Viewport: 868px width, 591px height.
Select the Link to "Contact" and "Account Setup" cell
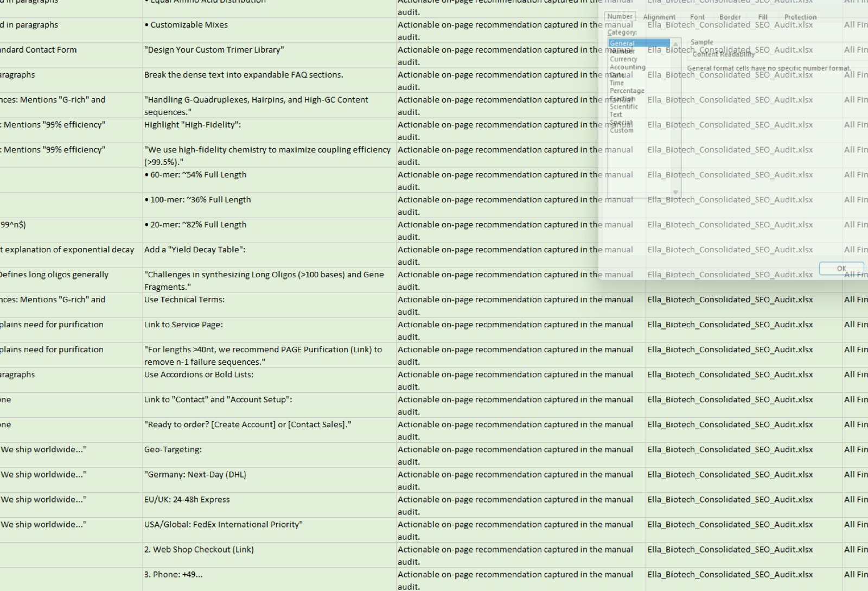pos(269,405)
